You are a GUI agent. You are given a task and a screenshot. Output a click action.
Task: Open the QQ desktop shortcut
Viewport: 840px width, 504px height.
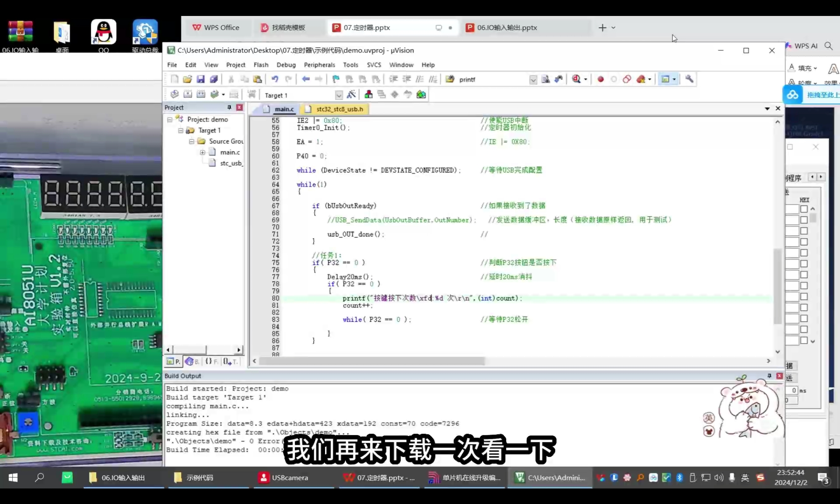pyautogui.click(x=103, y=36)
